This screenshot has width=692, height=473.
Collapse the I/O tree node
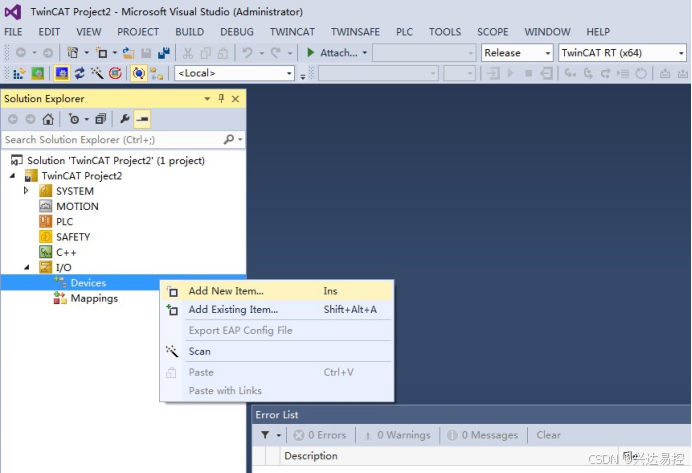[x=27, y=267]
